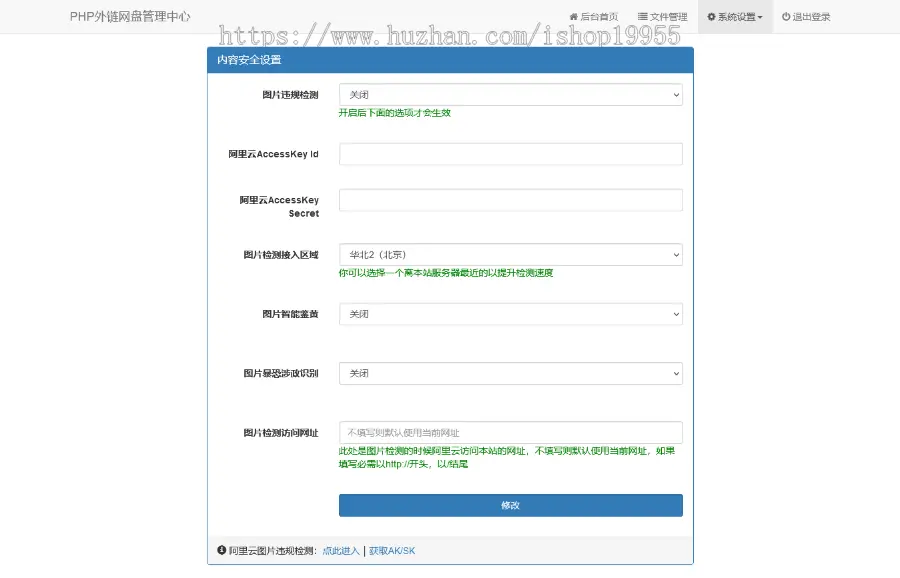Click the 阿里云AccessKey Secret input field
This screenshot has width=900, height=578.
tap(510, 200)
